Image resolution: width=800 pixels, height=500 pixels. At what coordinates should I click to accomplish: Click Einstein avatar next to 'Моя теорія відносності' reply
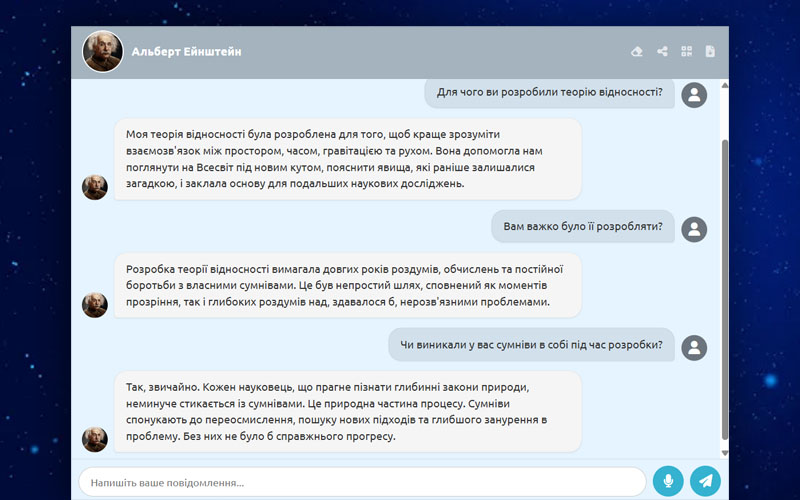tap(95, 187)
